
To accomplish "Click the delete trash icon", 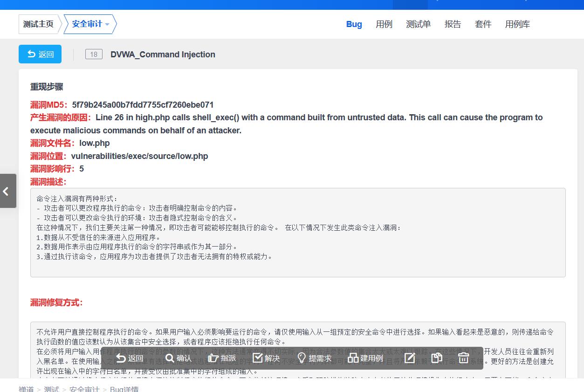I will (463, 358).
